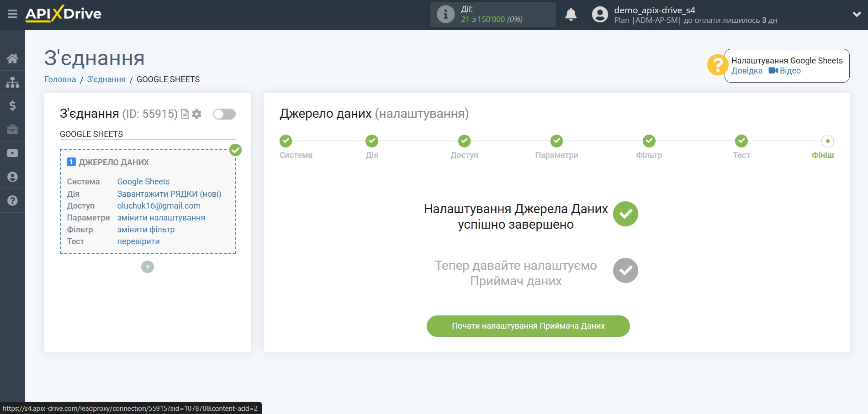Click the plus button to add a block

[148, 267]
